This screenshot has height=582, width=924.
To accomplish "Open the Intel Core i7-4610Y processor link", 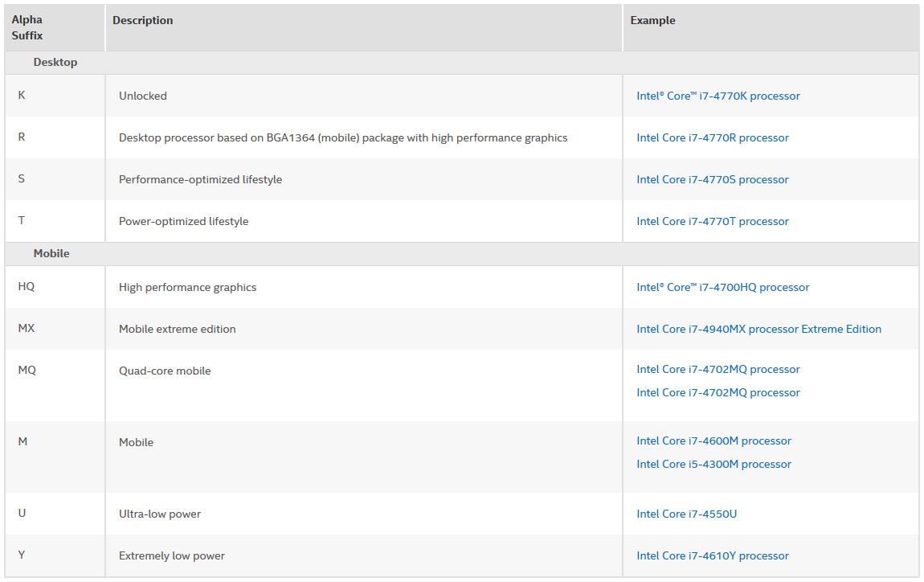I will pyautogui.click(x=712, y=555).
